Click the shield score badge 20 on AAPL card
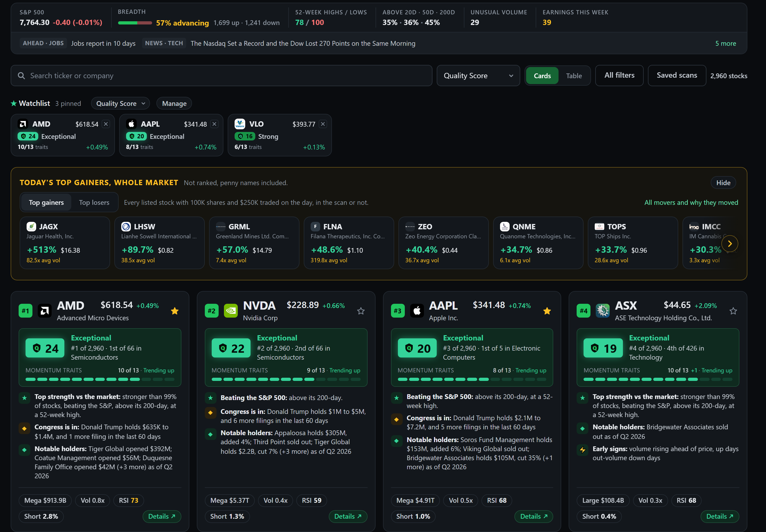Viewport: 766px width, 532px height. tap(417, 348)
